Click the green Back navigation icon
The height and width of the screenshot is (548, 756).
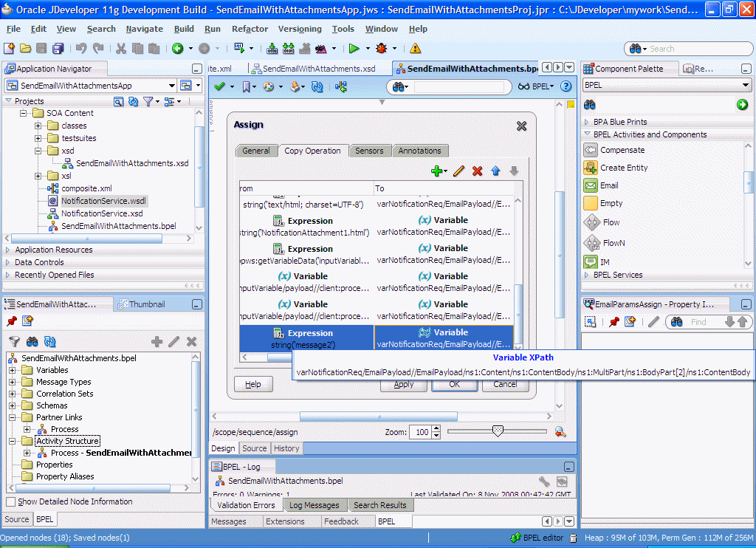click(178, 48)
